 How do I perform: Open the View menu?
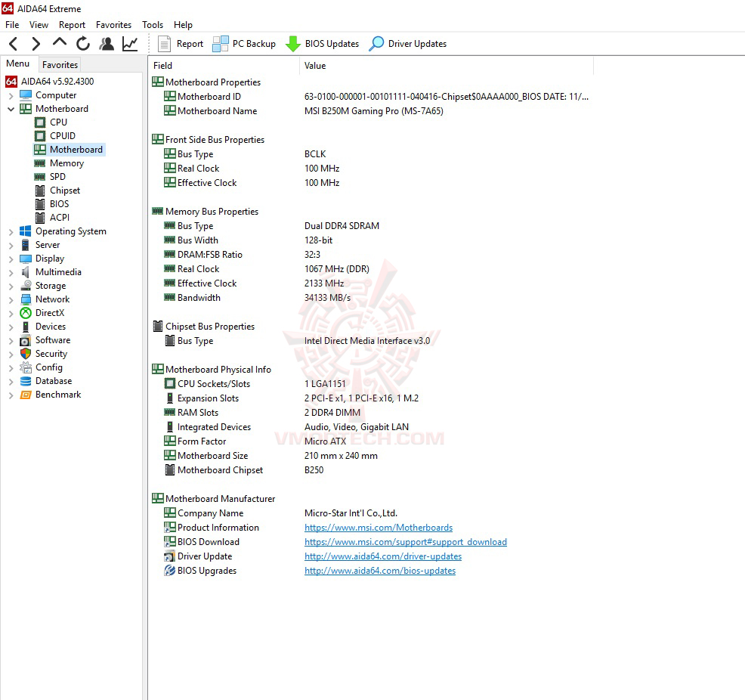point(39,25)
